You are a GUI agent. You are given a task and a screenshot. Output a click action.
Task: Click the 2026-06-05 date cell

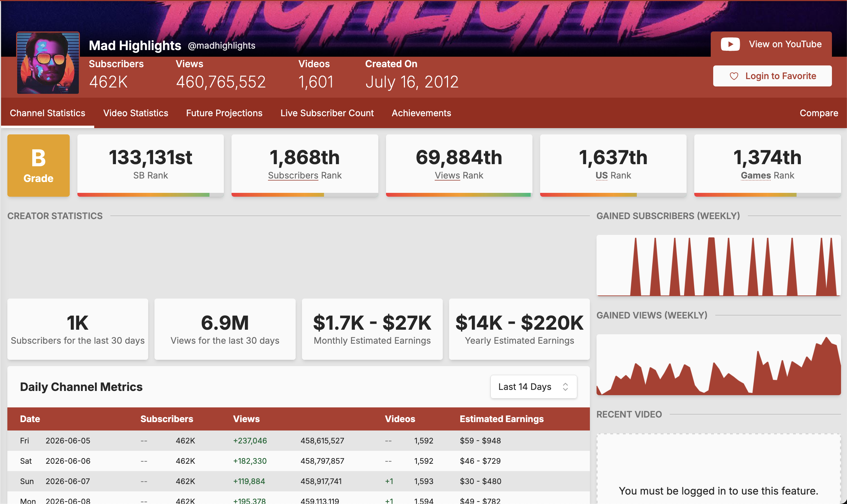(x=68, y=441)
